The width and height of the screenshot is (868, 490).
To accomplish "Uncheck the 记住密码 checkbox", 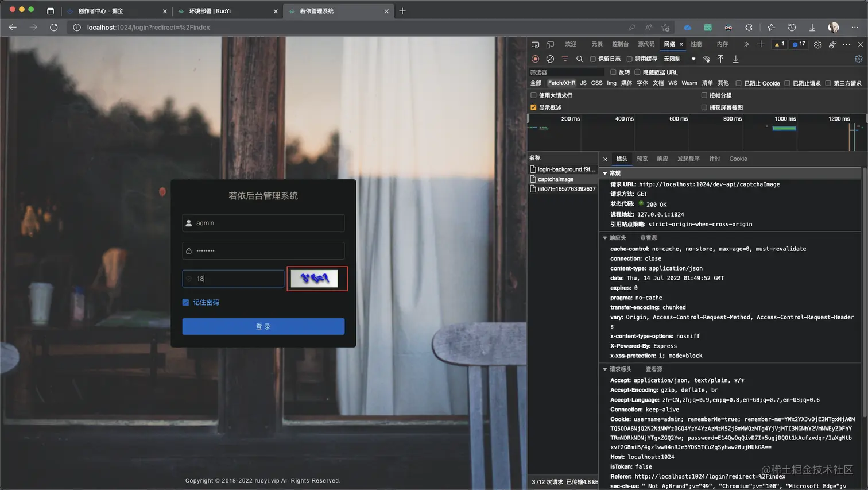I will coord(185,302).
